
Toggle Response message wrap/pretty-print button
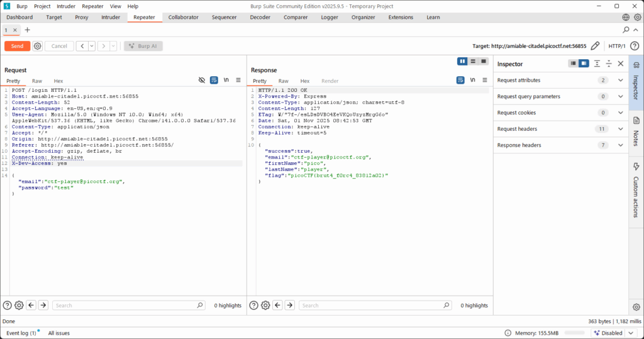pyautogui.click(x=460, y=81)
